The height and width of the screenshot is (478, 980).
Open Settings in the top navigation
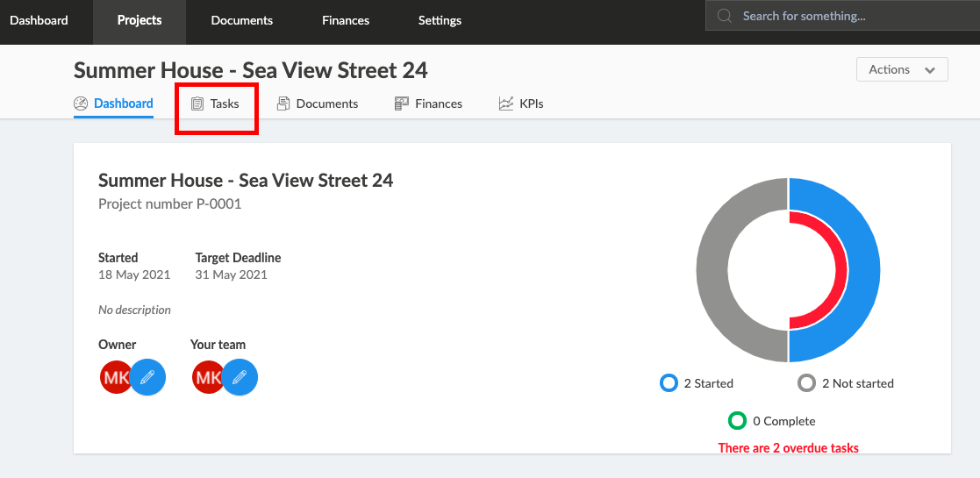click(440, 21)
